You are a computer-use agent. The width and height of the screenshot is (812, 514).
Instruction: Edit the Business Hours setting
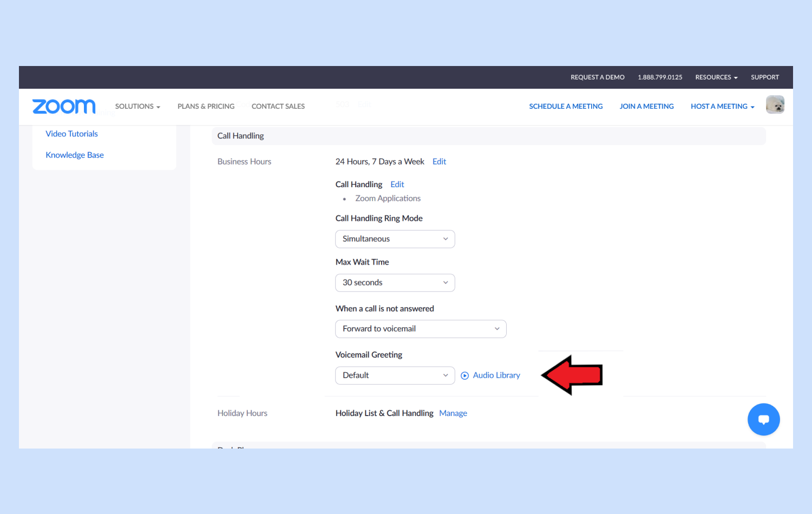coord(439,162)
